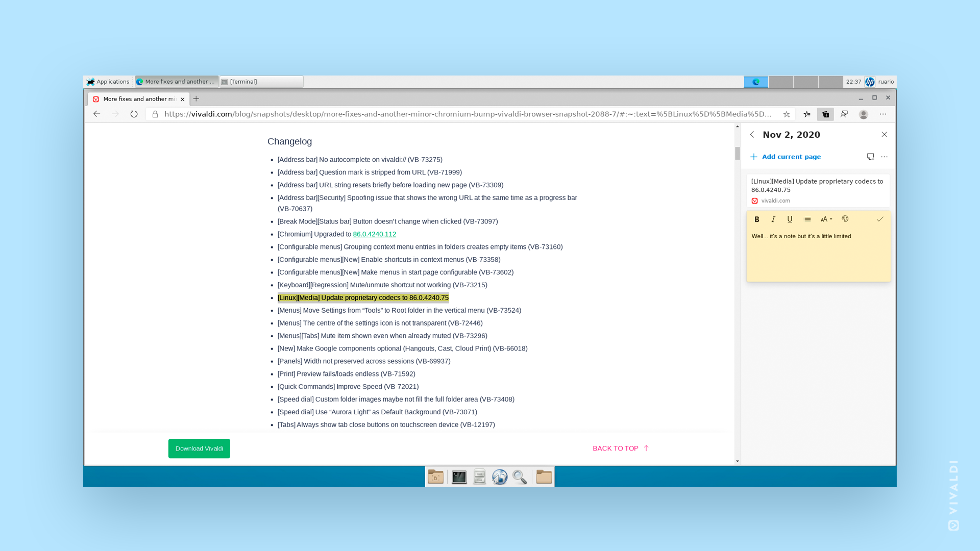Image resolution: width=980 pixels, height=551 pixels.
Task: Open the user profile avatar
Action: pos(864,114)
